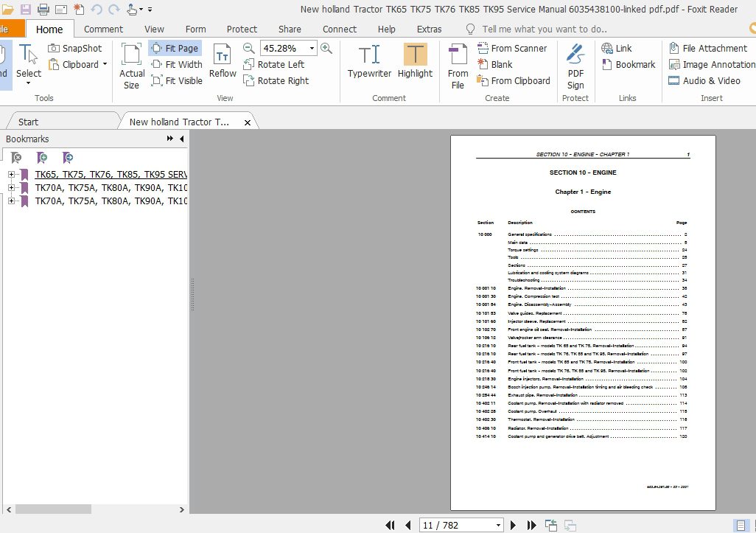Select the SnapShot tool
The height and width of the screenshot is (533, 756).
[x=75, y=48]
